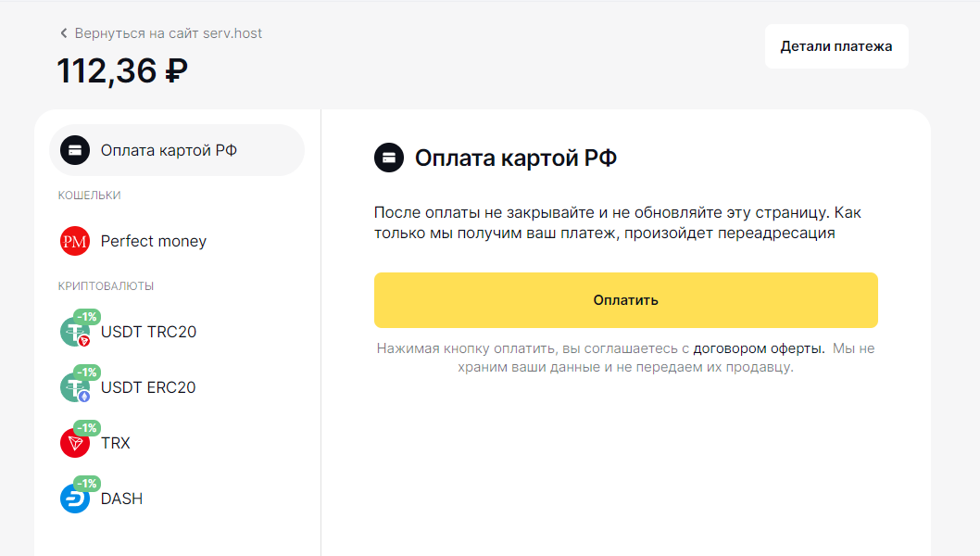980x556 pixels.
Task: Click the USDT TRC20 Tether coin icon
Action: [74, 333]
